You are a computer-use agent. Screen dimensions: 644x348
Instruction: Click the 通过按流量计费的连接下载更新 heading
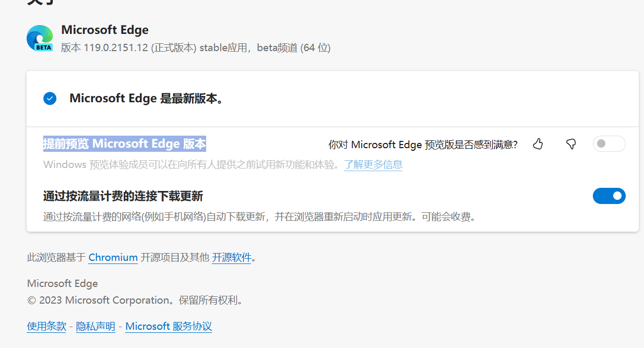point(123,196)
